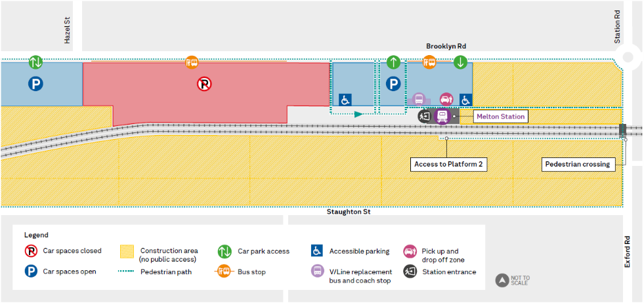The image size is (644, 303).
Task: Click the green two-way car park access icon on the map
Action: pos(35,62)
